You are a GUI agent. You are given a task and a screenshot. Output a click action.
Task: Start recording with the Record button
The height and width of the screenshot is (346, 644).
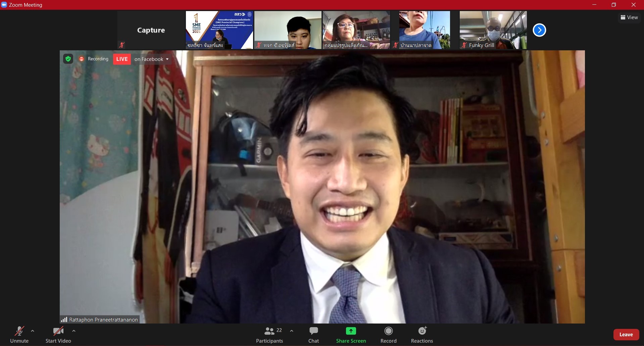pyautogui.click(x=388, y=335)
